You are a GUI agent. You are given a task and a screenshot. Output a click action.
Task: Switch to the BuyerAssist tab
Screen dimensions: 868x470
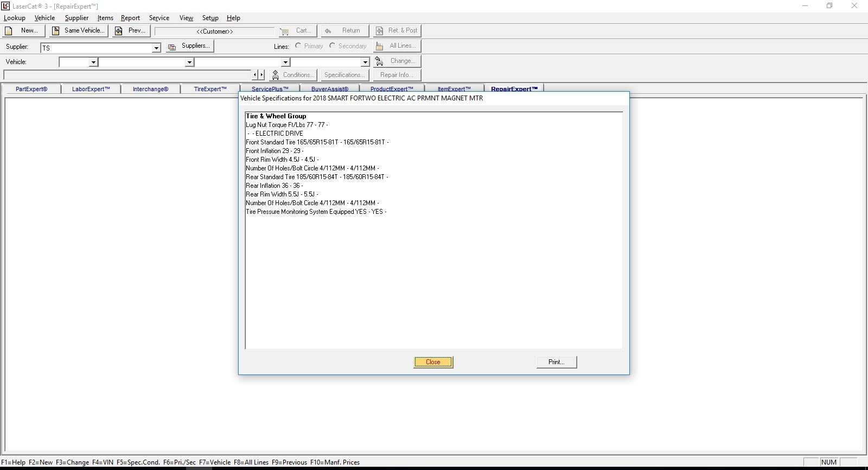point(330,88)
